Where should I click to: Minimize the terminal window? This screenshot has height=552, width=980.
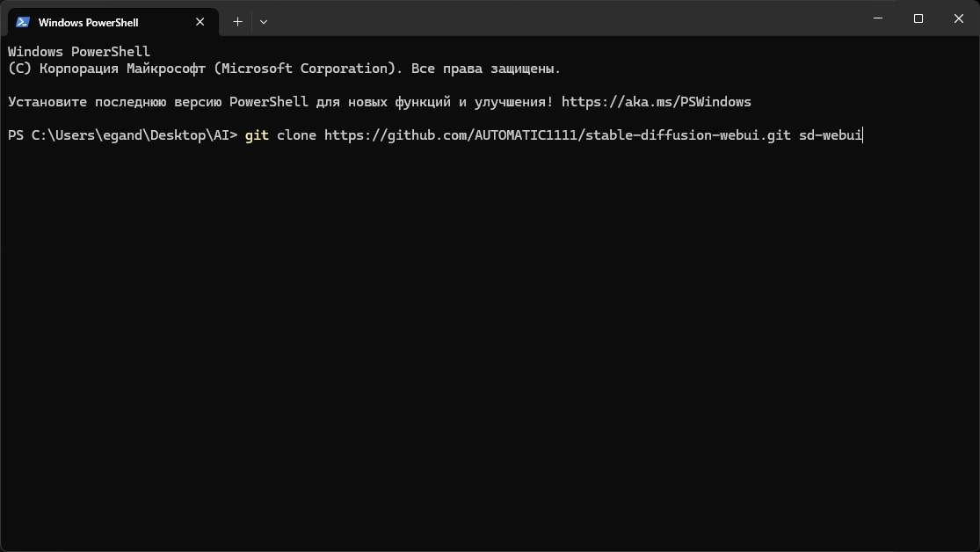[x=878, y=18]
